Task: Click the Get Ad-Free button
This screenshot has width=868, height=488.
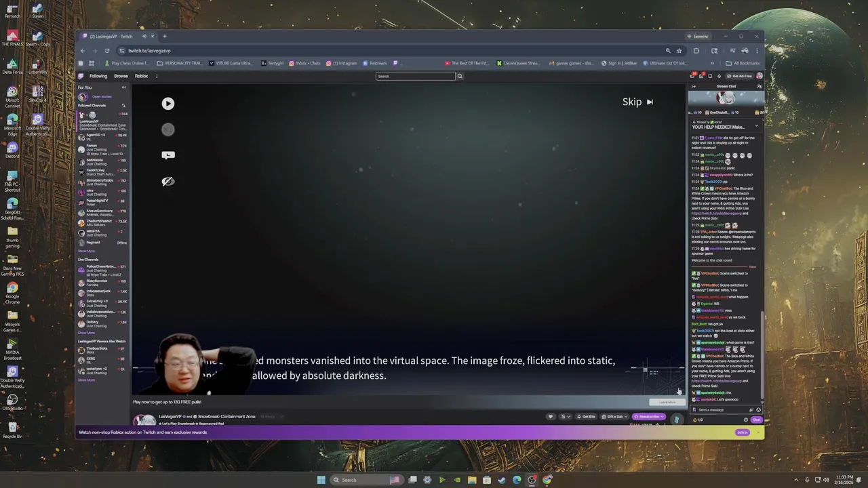Action: [738, 76]
